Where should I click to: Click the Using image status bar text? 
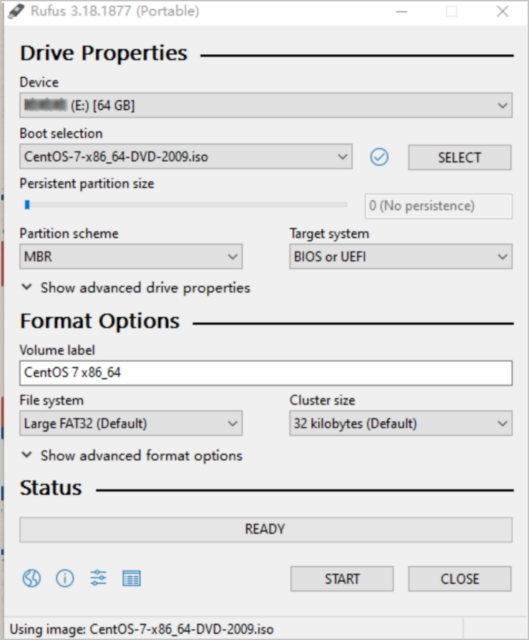[141, 629]
